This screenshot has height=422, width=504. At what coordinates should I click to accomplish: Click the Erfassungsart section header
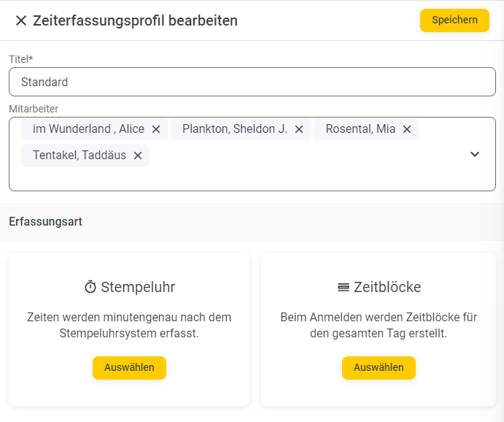[x=46, y=222]
